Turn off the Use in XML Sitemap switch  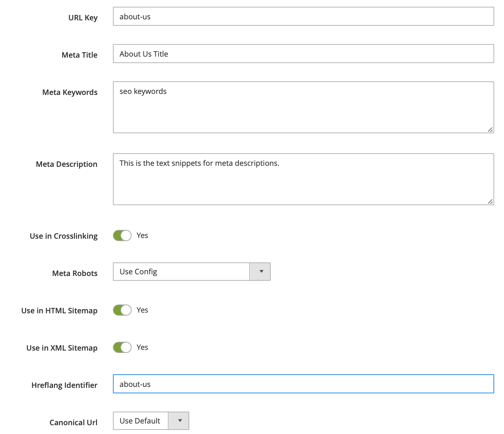[x=122, y=347]
